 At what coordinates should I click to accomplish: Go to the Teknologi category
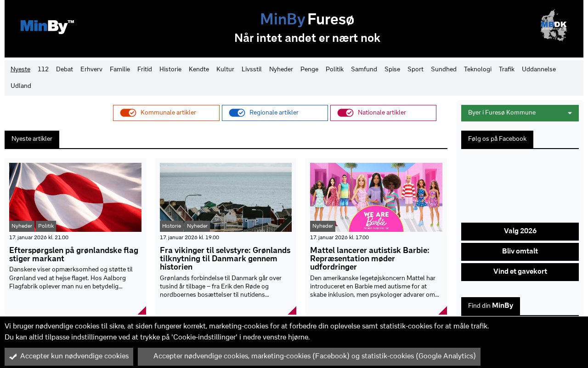click(478, 69)
